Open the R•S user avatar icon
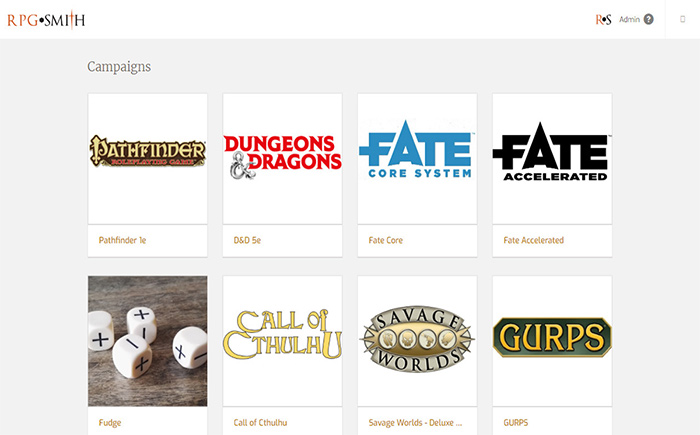 pos(603,20)
